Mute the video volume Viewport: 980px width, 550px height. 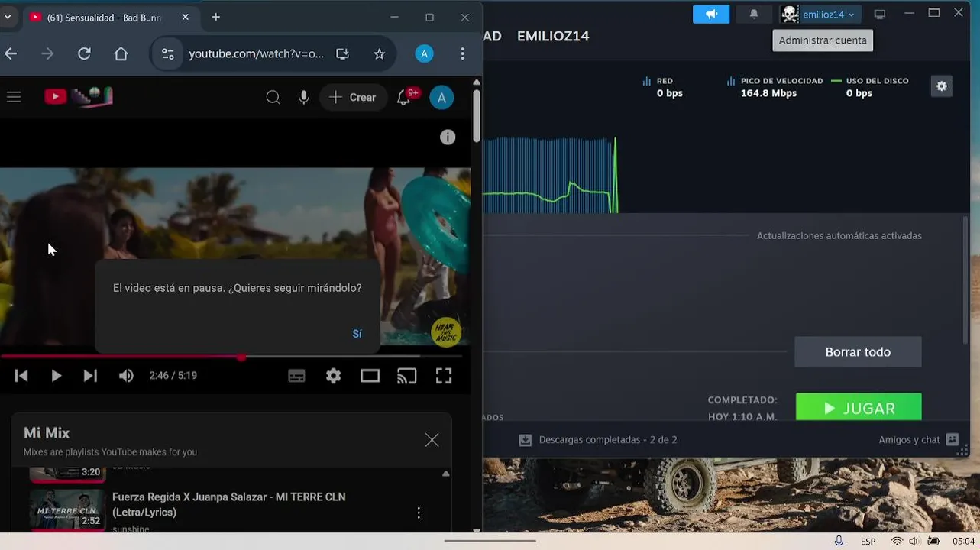point(126,375)
